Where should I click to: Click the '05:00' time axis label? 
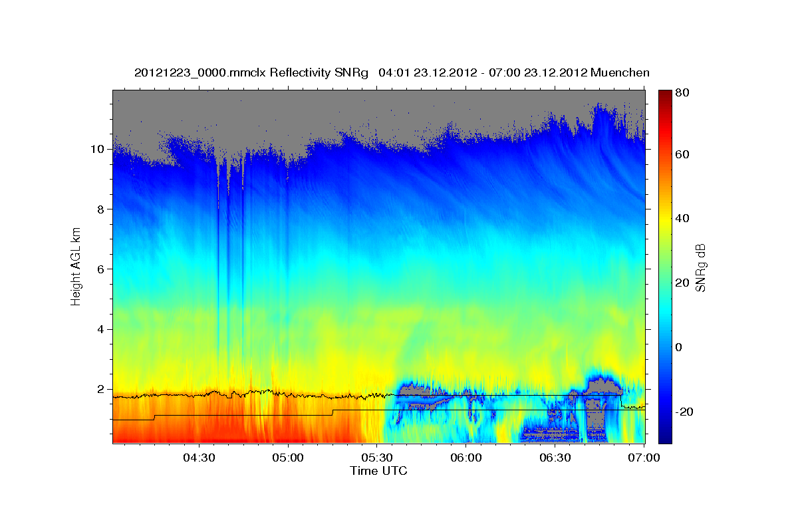pyautogui.click(x=287, y=458)
